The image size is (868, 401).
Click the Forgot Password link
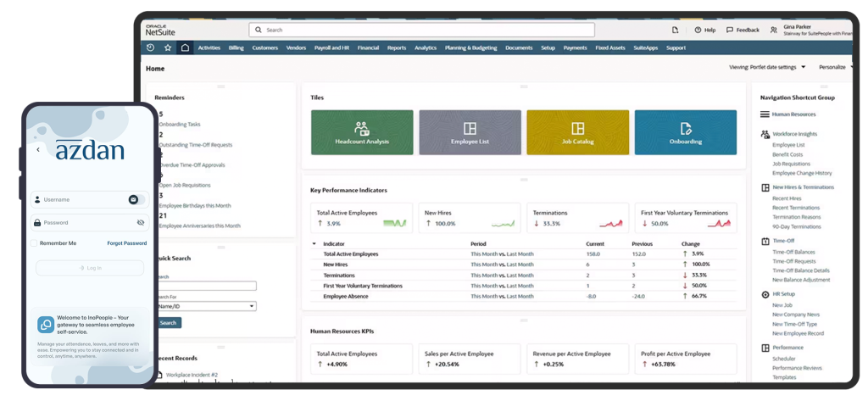[x=126, y=243]
